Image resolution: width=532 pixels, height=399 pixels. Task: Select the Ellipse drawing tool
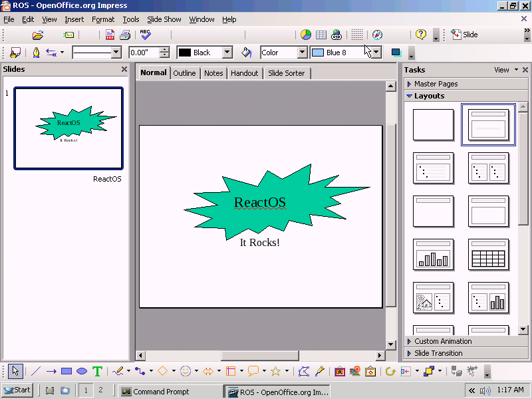click(x=82, y=371)
